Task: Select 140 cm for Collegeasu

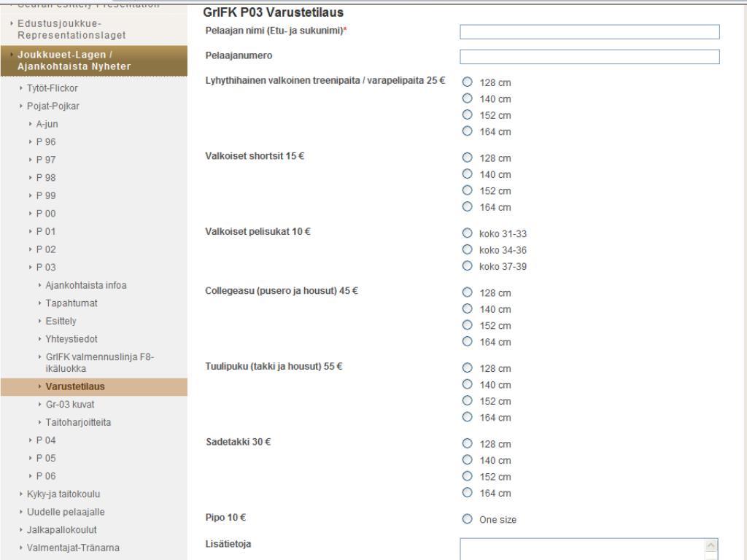Action: (x=468, y=308)
